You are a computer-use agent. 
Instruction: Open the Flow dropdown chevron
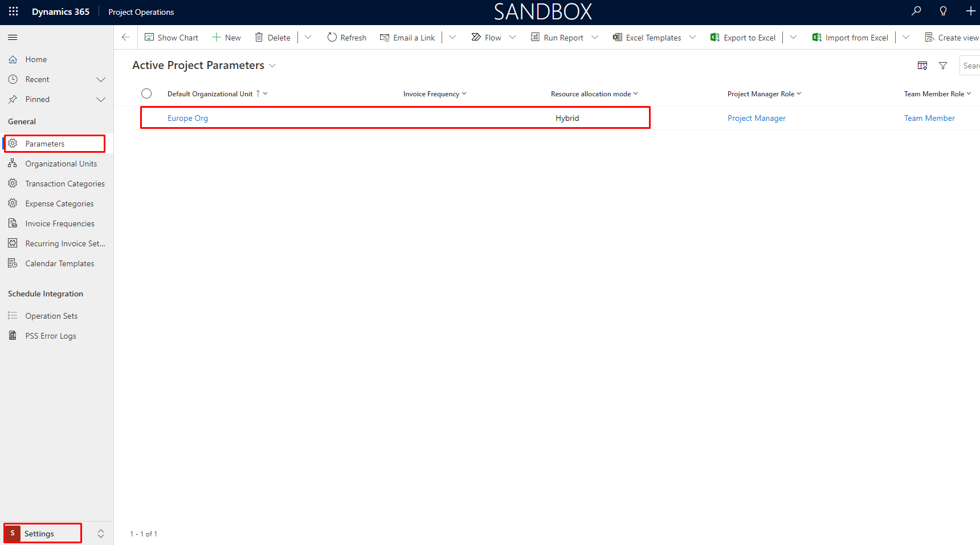(x=512, y=38)
